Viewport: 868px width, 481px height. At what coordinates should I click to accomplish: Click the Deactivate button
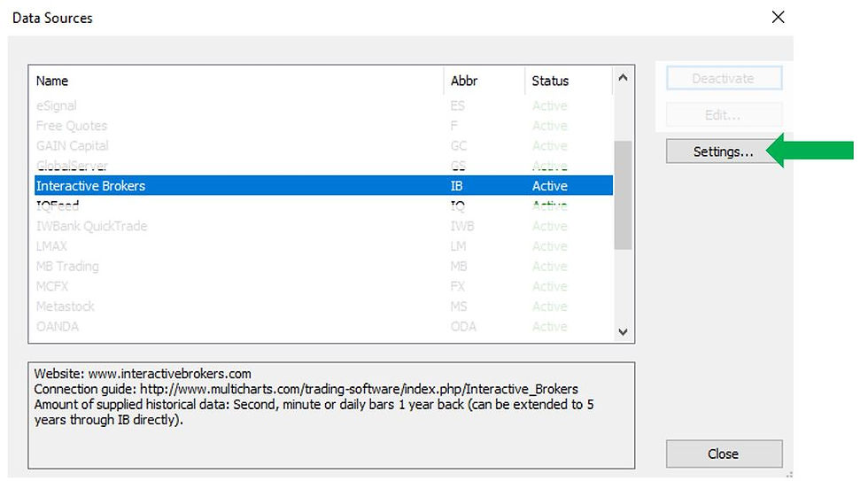pyautogui.click(x=724, y=79)
